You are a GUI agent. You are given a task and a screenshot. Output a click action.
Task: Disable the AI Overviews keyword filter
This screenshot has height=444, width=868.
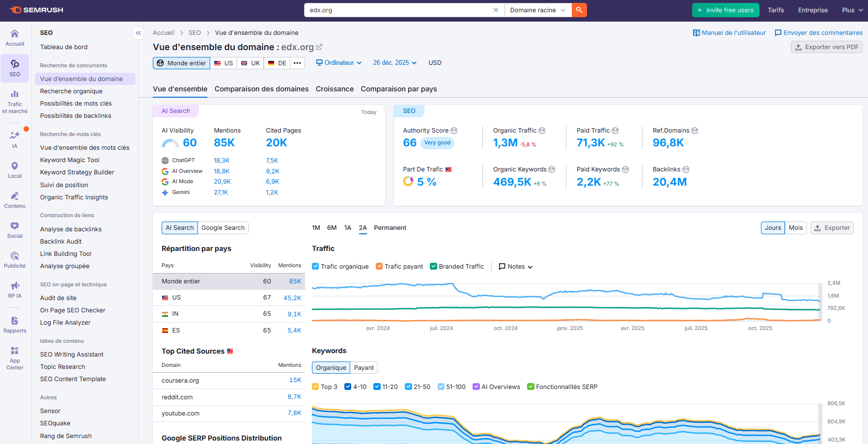pyautogui.click(x=476, y=387)
